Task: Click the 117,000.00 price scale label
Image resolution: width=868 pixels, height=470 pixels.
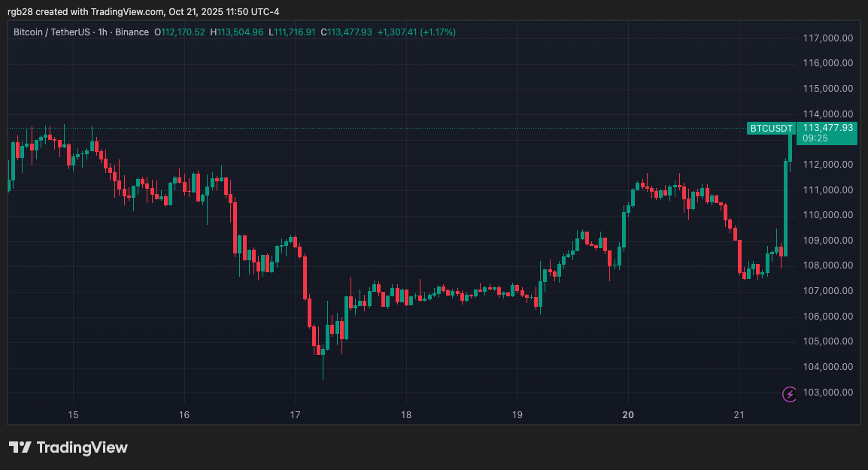Action: coord(827,38)
